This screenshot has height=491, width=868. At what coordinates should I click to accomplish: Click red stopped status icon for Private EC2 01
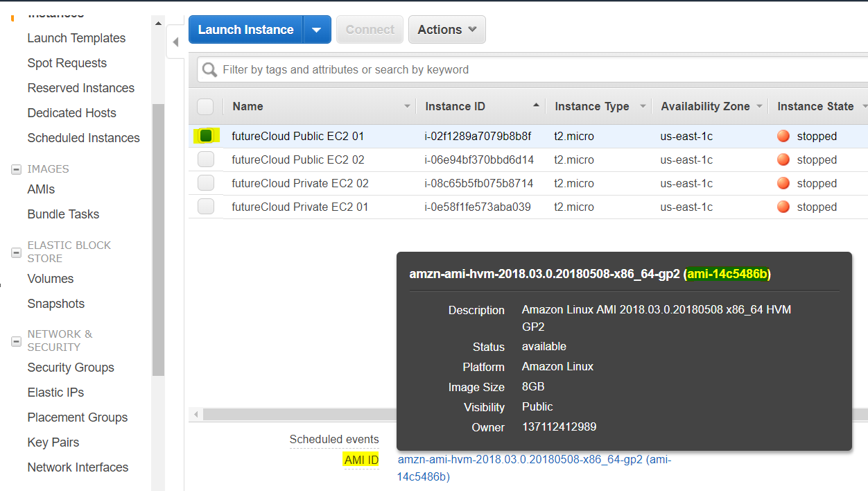[x=783, y=207]
